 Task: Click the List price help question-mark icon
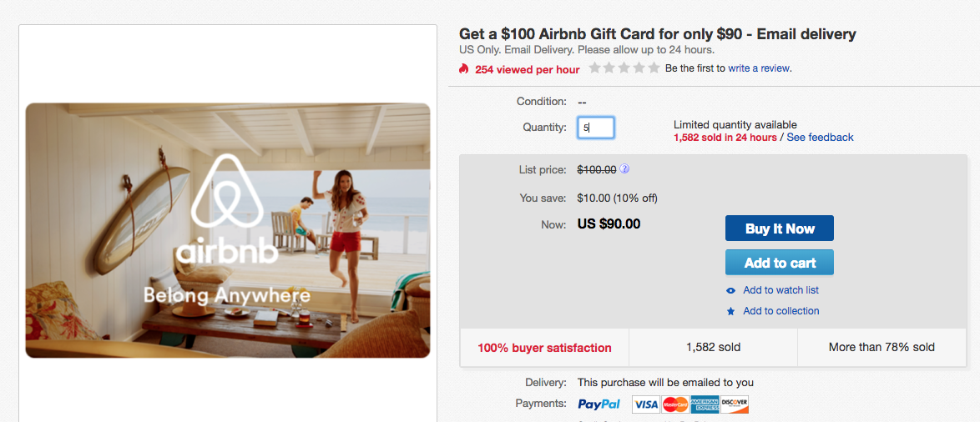coord(624,169)
